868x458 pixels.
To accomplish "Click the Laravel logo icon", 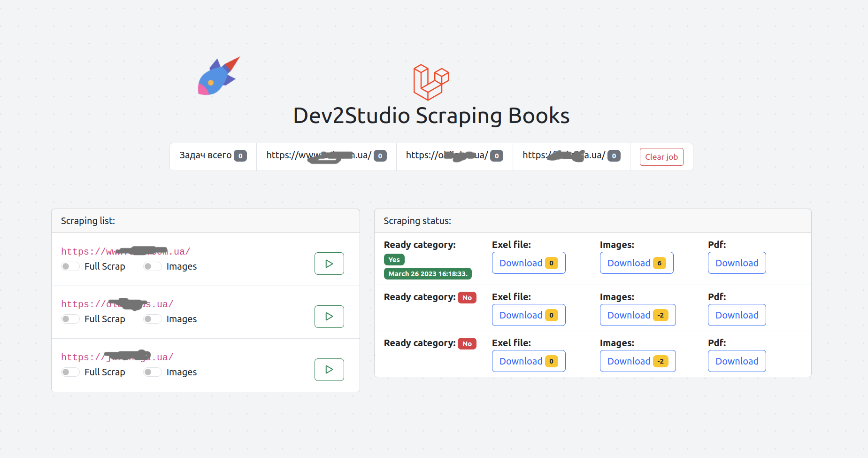I will point(431,82).
